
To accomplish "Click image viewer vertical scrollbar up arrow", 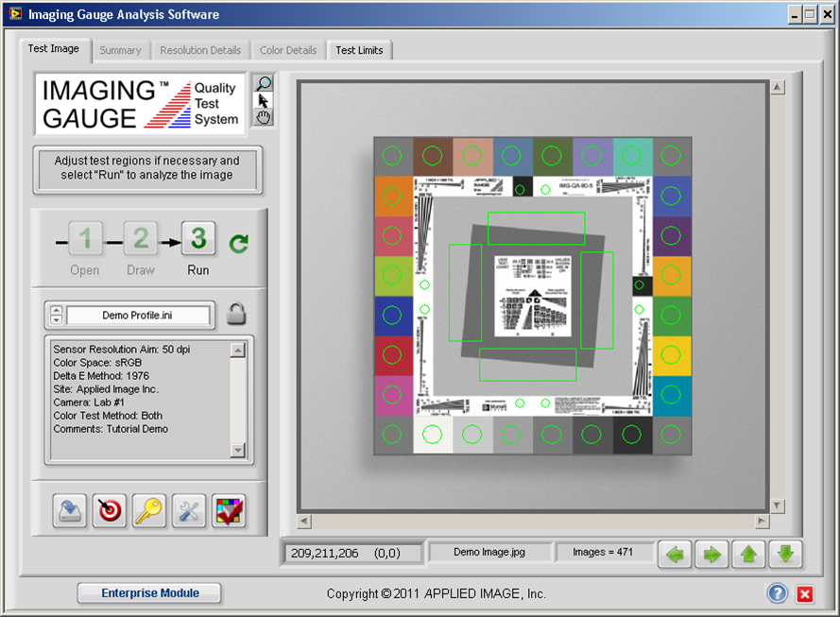I will tap(778, 87).
